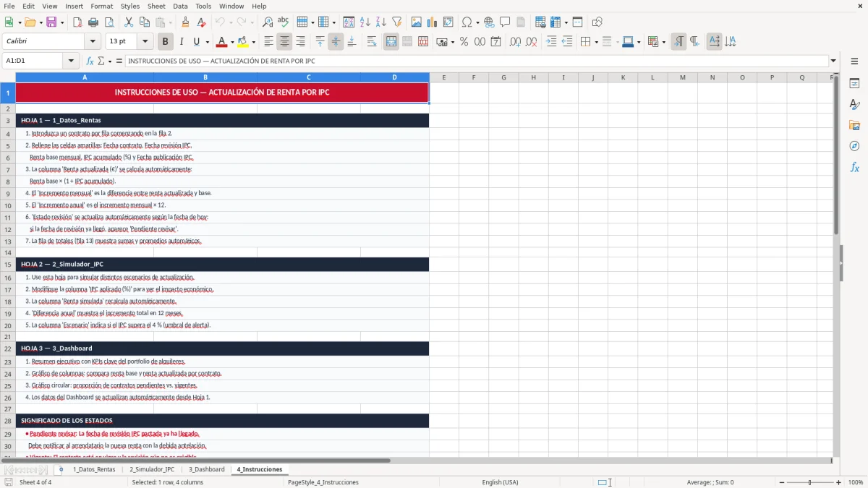Print the spreadsheet
This screenshot has height=488, width=868.
click(93, 22)
